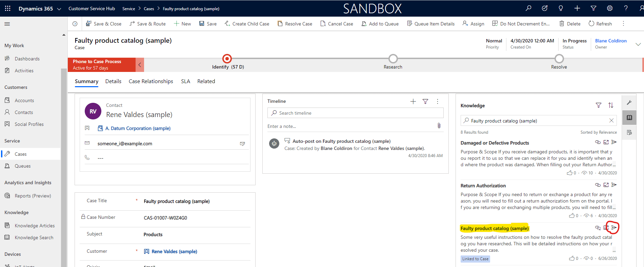Viewport: 644px width, 267px height.
Task: Click the Delete command
Action: click(x=570, y=24)
